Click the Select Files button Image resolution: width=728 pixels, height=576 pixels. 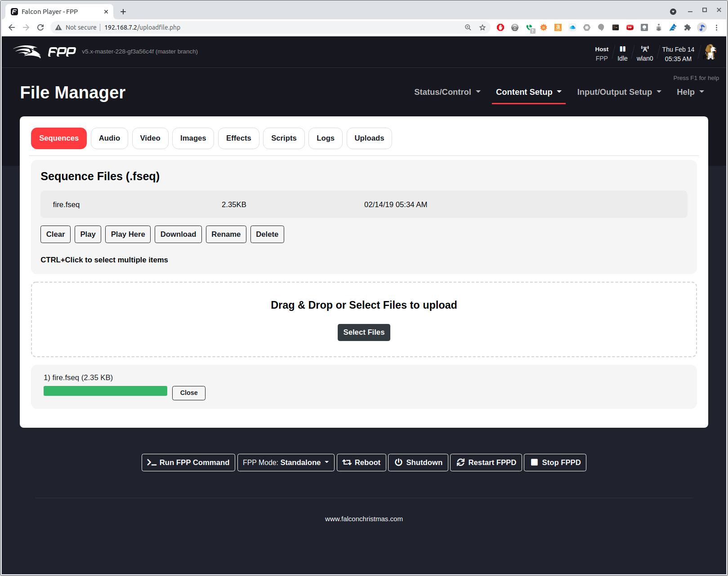364,332
